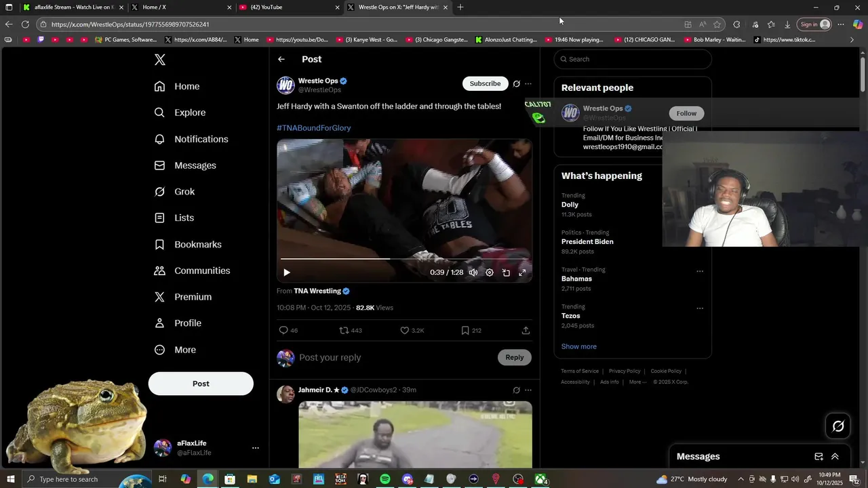
Task: Compose new message in Messages drawer
Action: (818, 457)
